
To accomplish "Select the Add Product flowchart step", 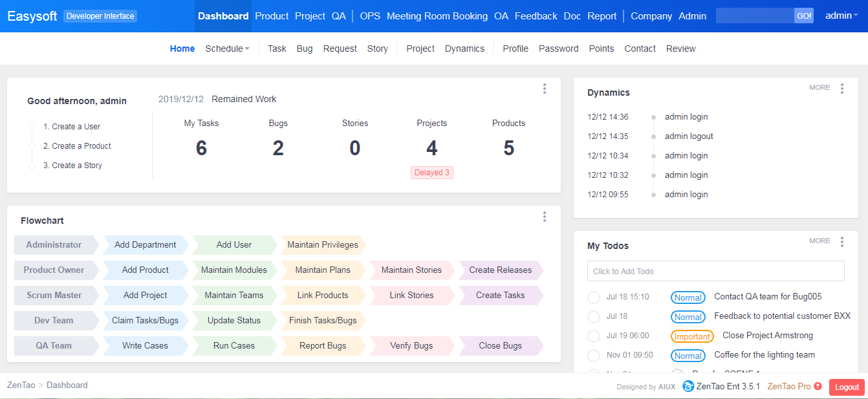I will pos(145,270).
